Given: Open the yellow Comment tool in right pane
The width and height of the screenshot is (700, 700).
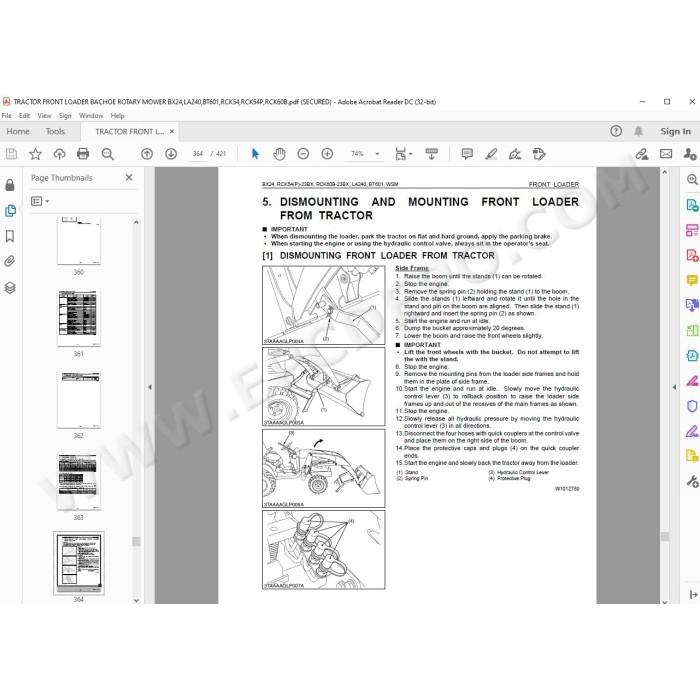Looking at the screenshot, I should point(692,280).
